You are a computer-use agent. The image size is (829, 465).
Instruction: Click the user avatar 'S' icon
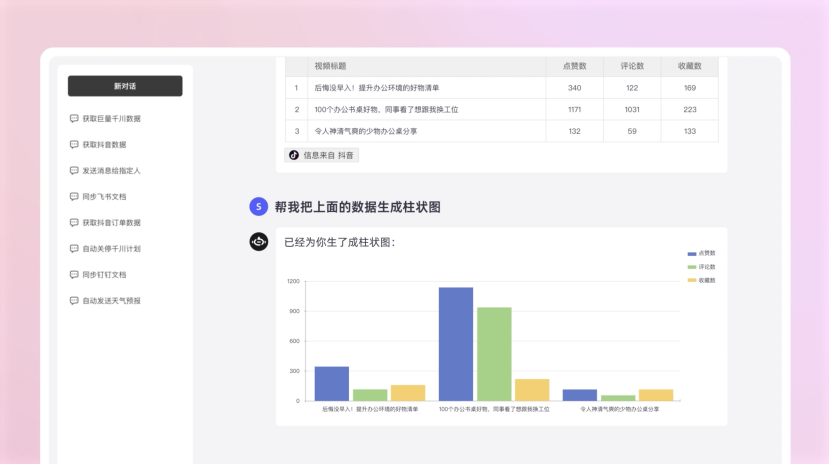coord(258,207)
